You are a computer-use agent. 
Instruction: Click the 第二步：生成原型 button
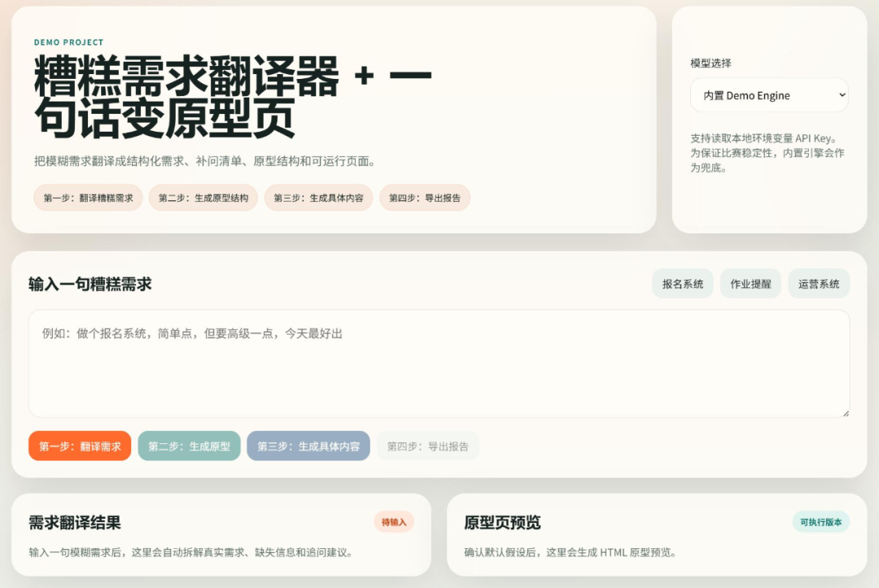(190, 446)
